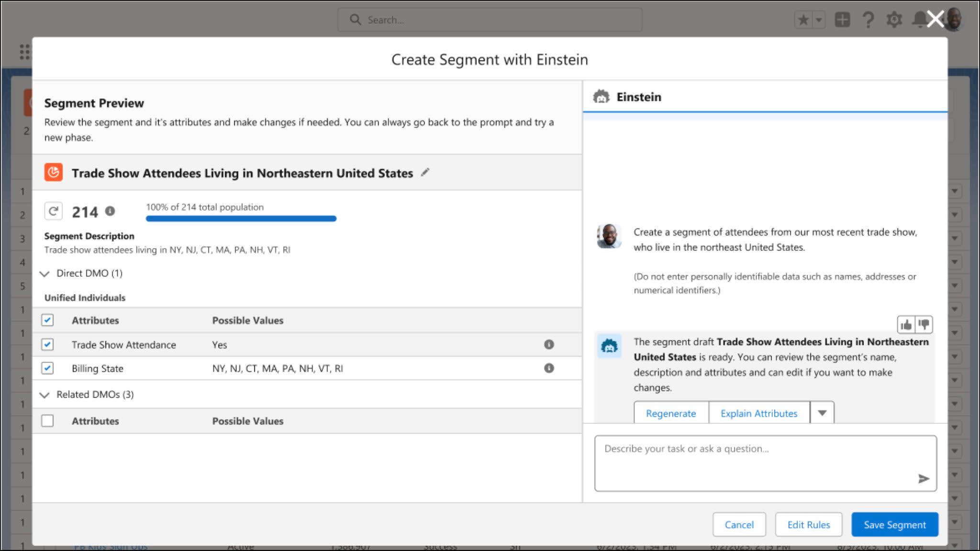Click the Favorites star icon

pos(803,20)
